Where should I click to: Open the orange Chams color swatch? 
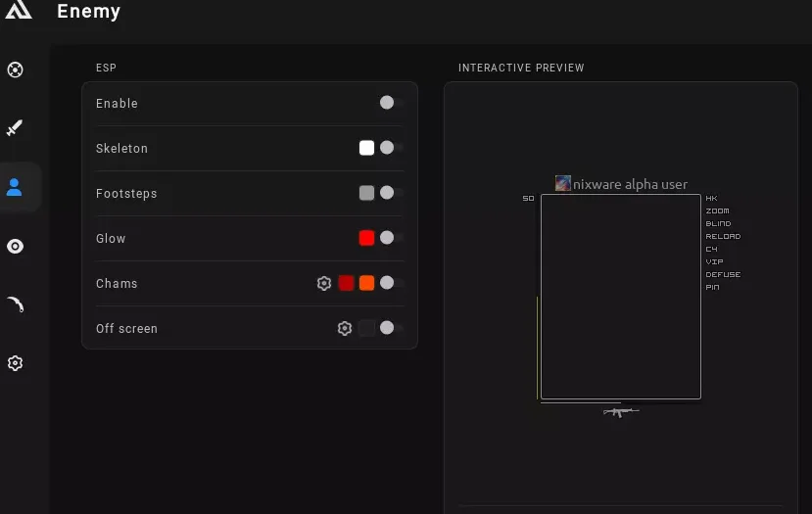(366, 283)
